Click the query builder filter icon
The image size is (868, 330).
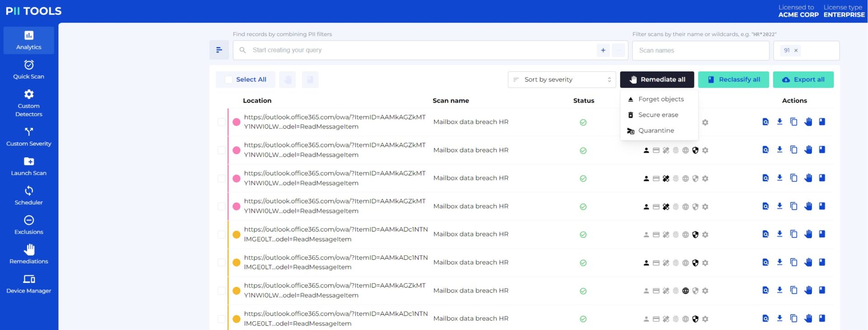(219, 50)
